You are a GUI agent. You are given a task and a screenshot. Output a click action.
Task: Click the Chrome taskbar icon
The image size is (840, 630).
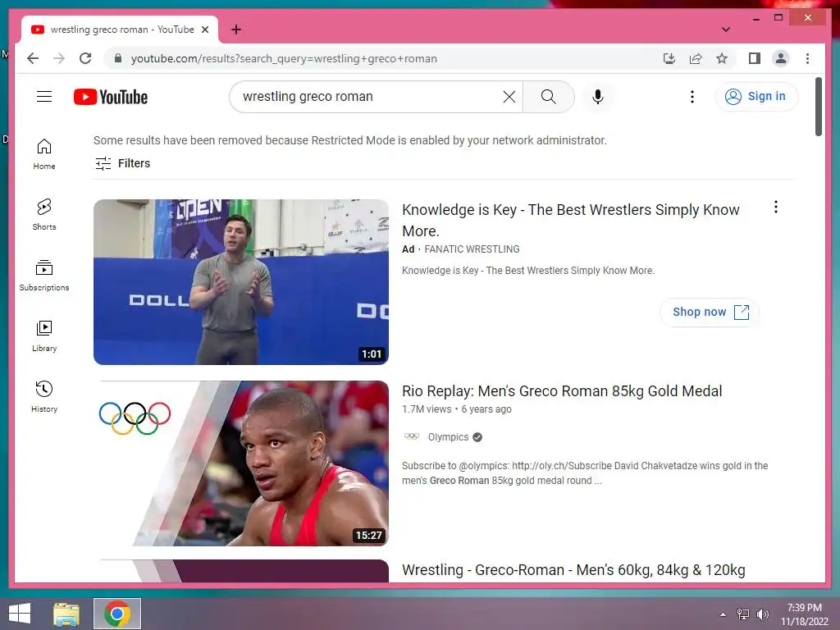pos(117,614)
